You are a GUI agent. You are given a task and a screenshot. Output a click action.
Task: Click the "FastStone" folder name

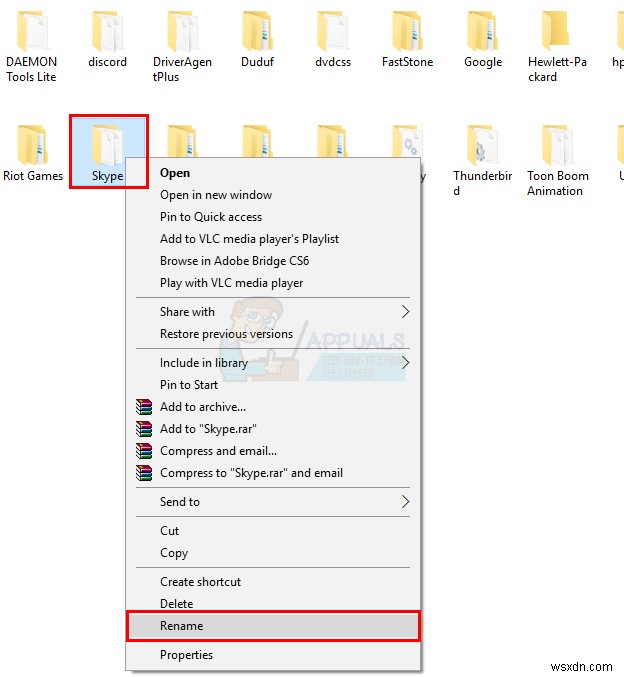click(408, 62)
